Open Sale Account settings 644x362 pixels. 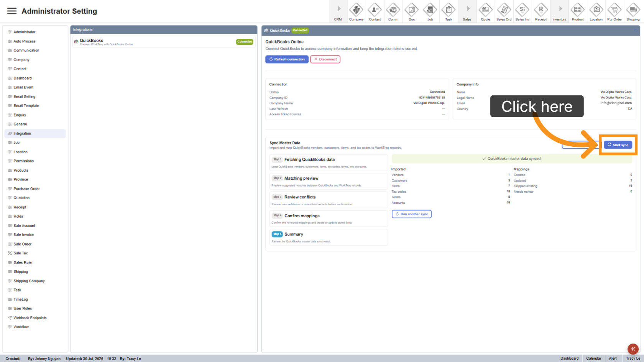[x=35, y=226]
